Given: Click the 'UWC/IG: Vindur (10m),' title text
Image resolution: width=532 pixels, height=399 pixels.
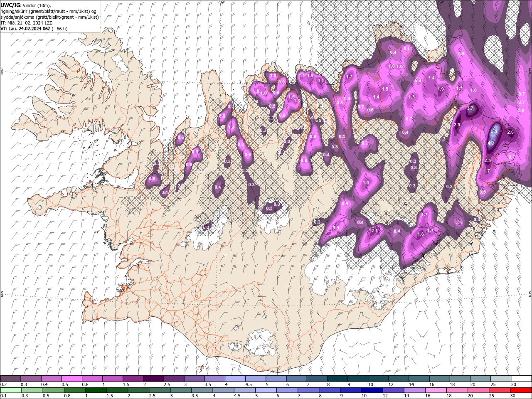Looking at the screenshot, I should [25, 5].
